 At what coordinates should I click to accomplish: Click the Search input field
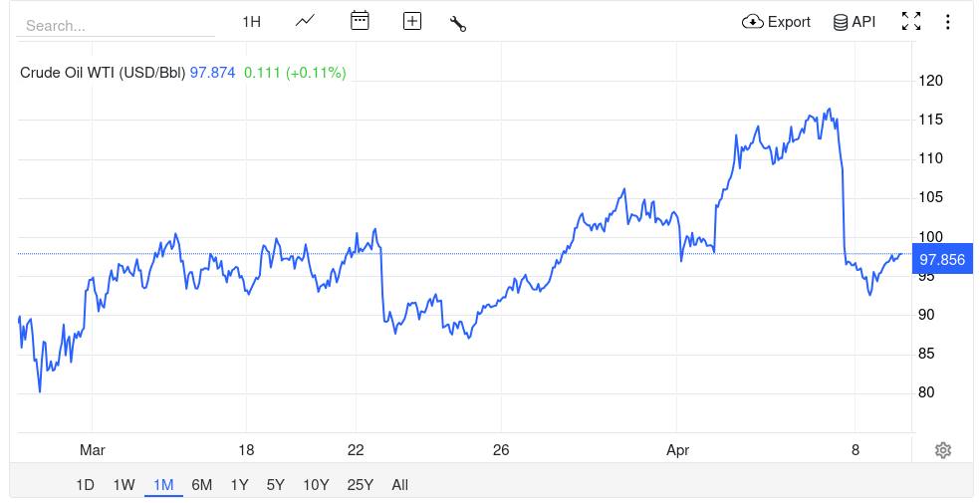[x=116, y=26]
